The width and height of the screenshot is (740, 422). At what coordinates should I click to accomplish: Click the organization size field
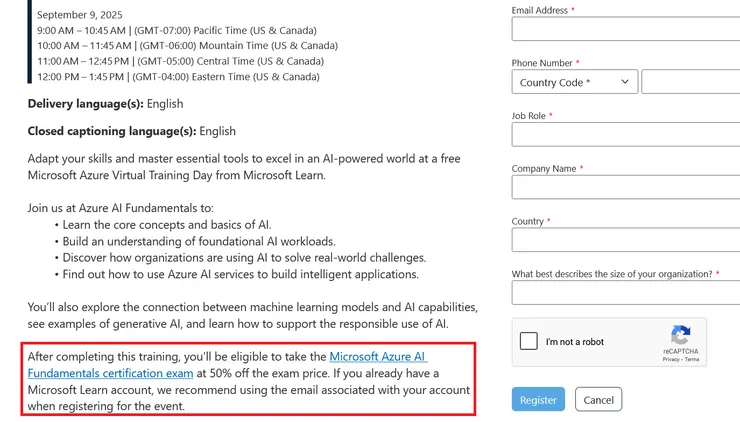(x=626, y=292)
